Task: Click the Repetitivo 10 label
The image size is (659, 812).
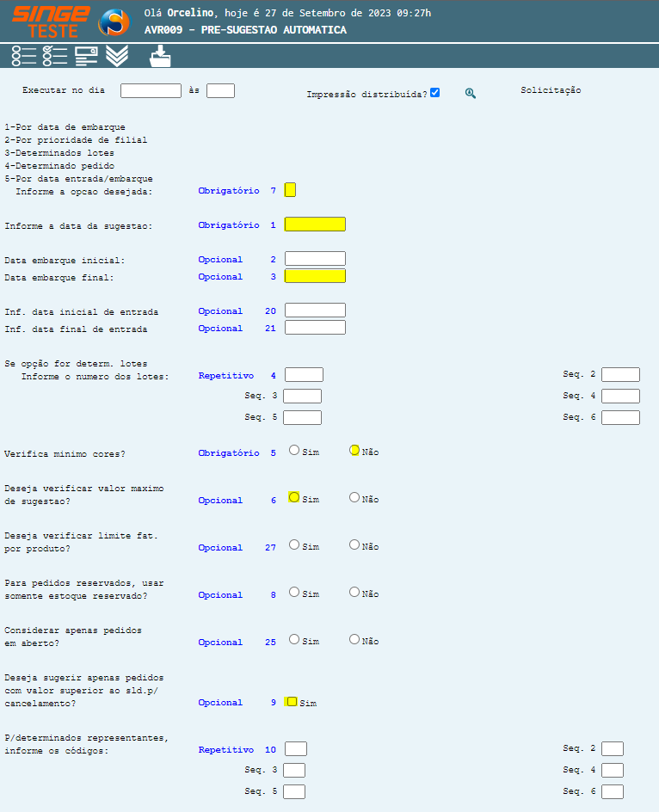Action: [237, 749]
